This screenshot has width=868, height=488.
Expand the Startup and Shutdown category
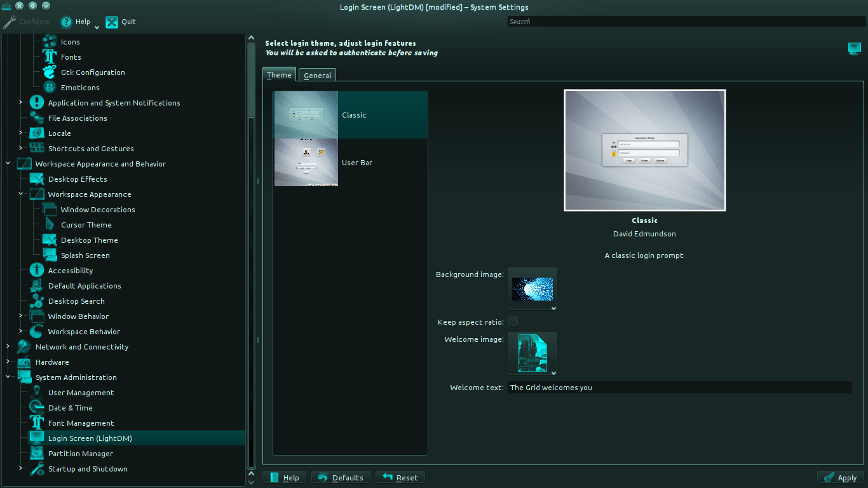(20, 468)
